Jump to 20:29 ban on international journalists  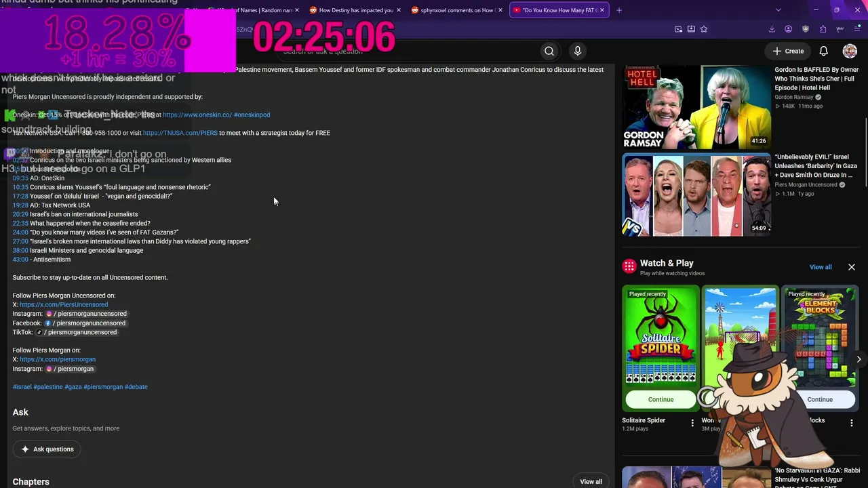tap(20, 214)
